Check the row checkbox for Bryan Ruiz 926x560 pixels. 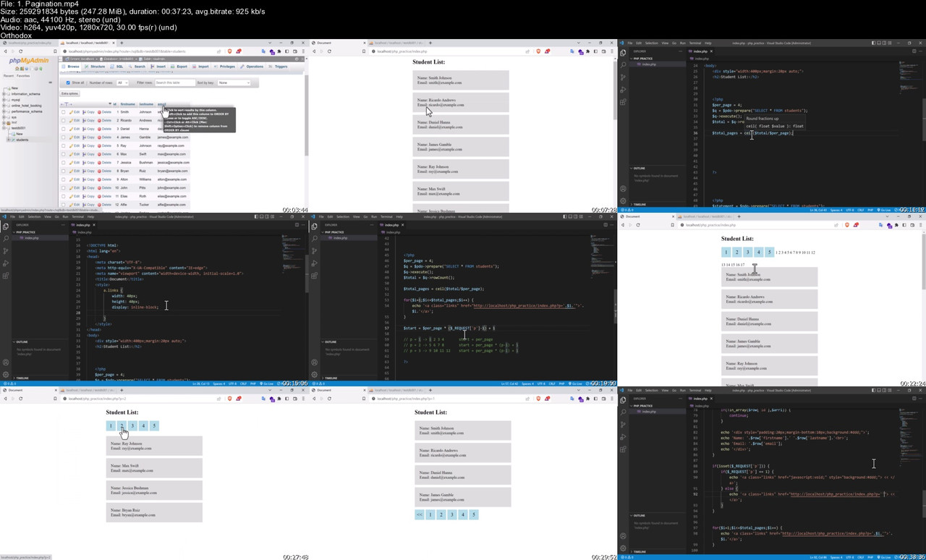pyautogui.click(x=63, y=171)
